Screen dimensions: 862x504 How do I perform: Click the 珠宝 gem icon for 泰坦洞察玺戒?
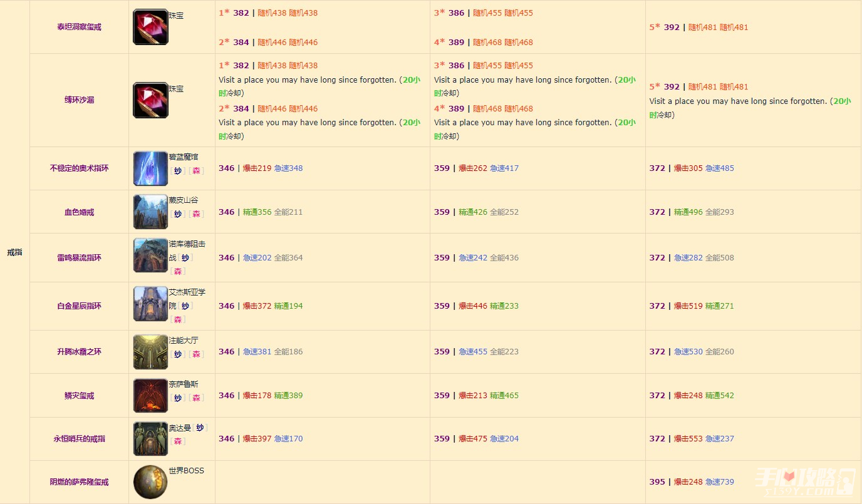pos(150,27)
